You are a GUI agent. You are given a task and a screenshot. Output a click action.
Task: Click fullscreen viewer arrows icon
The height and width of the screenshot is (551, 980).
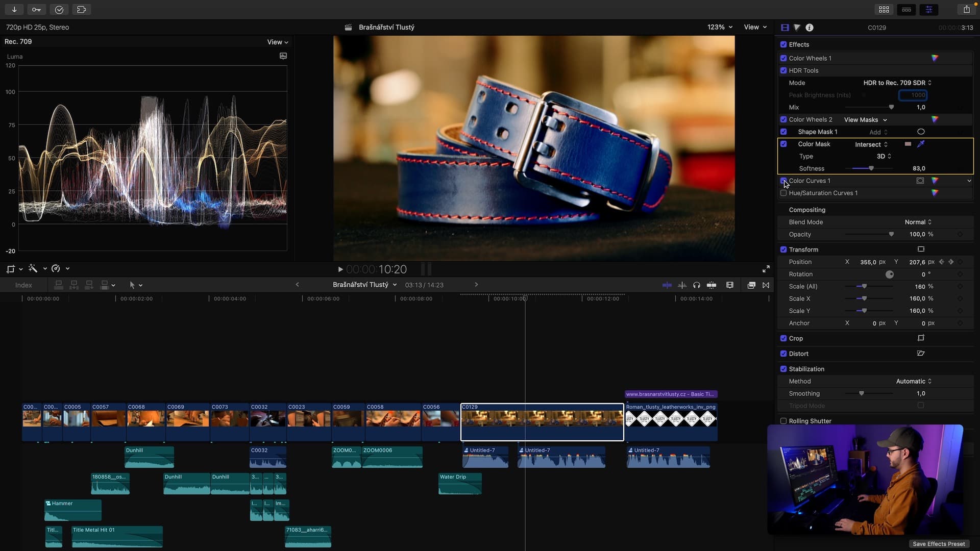[766, 269]
